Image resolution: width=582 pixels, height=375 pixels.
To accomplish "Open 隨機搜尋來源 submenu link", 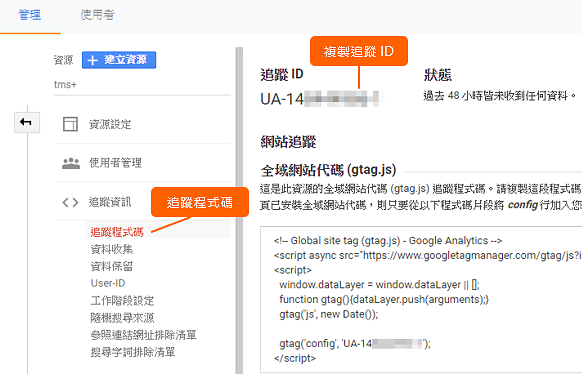I will coord(122,318).
